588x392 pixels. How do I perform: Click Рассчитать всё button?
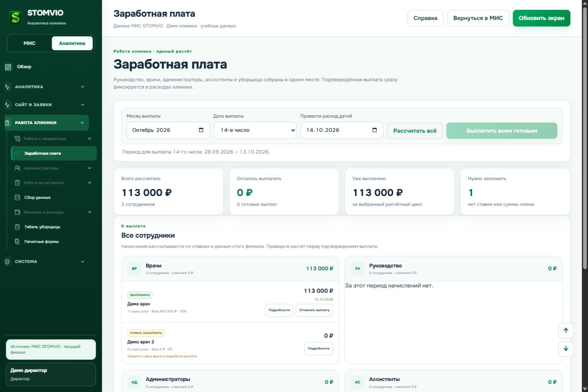point(415,131)
